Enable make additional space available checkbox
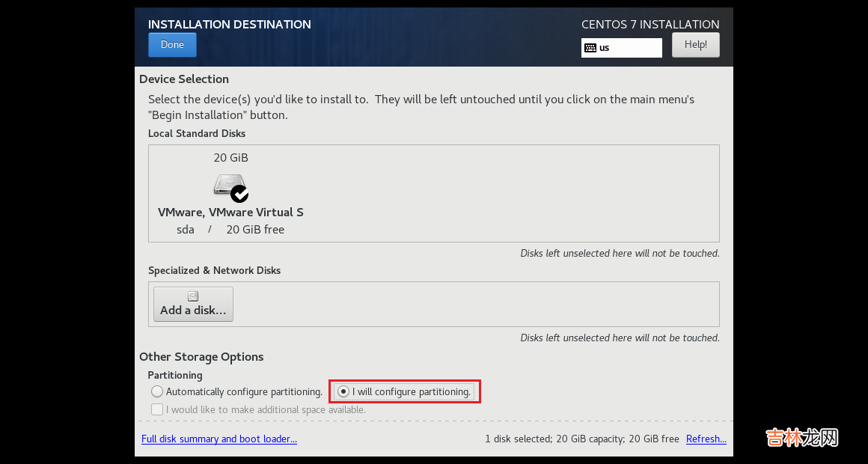The width and height of the screenshot is (868, 464). [x=157, y=409]
